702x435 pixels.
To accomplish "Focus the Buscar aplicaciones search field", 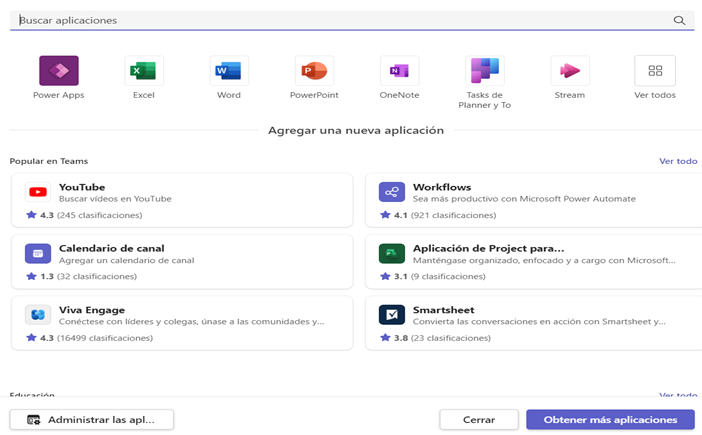I will (x=352, y=20).
